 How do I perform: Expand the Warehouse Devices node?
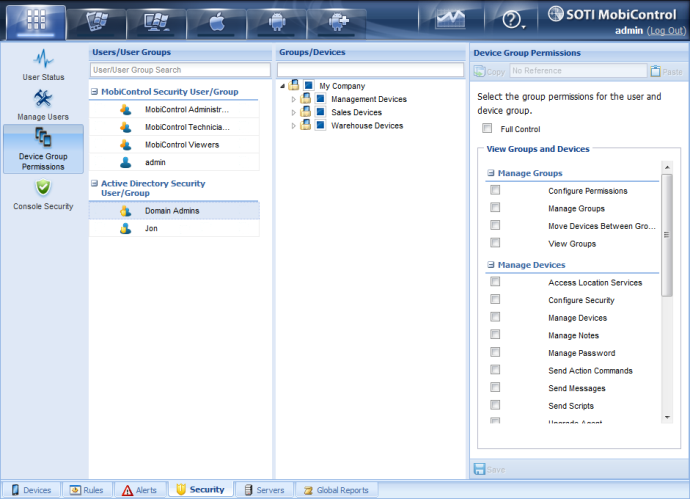click(x=294, y=126)
